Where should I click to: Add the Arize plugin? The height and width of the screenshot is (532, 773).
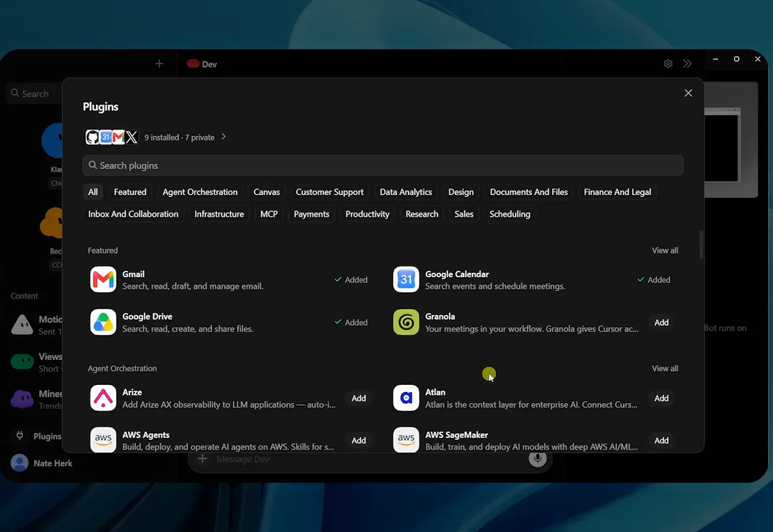pos(359,398)
